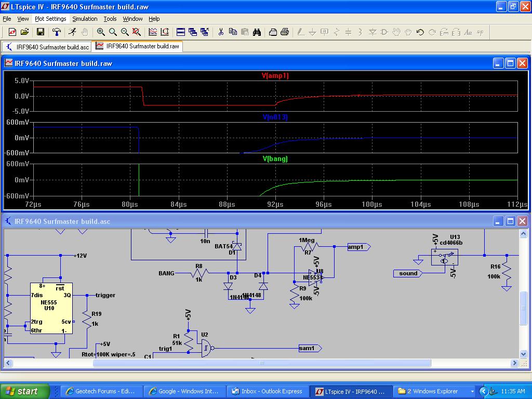This screenshot has width=532, height=399.
Task: Click the schematic horizontal scrollbar thumb
Action: [x=261, y=363]
